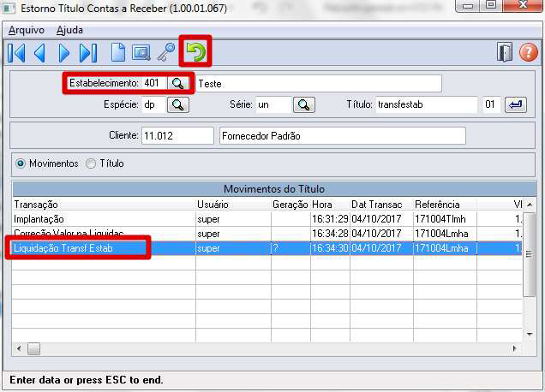Open the search/zoom screen icon
Screen dimensions: 545x392
(x=141, y=53)
